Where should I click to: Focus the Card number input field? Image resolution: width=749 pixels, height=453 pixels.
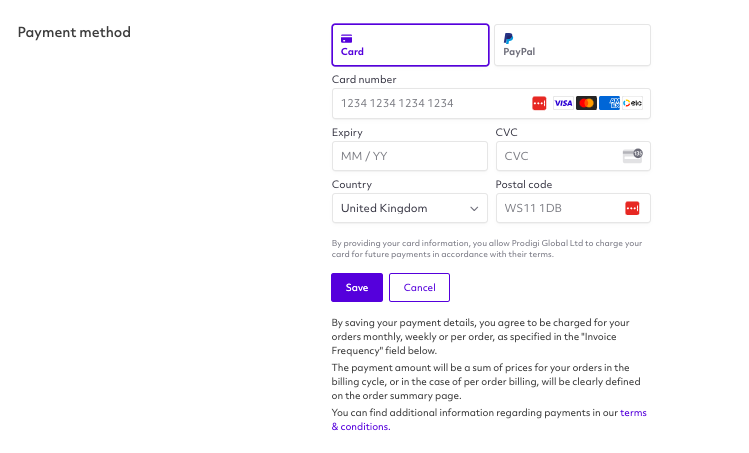coord(491,103)
